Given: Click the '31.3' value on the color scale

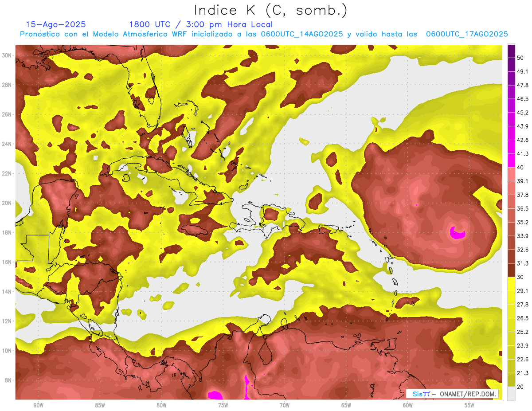Looking at the screenshot, I should coord(522,263).
